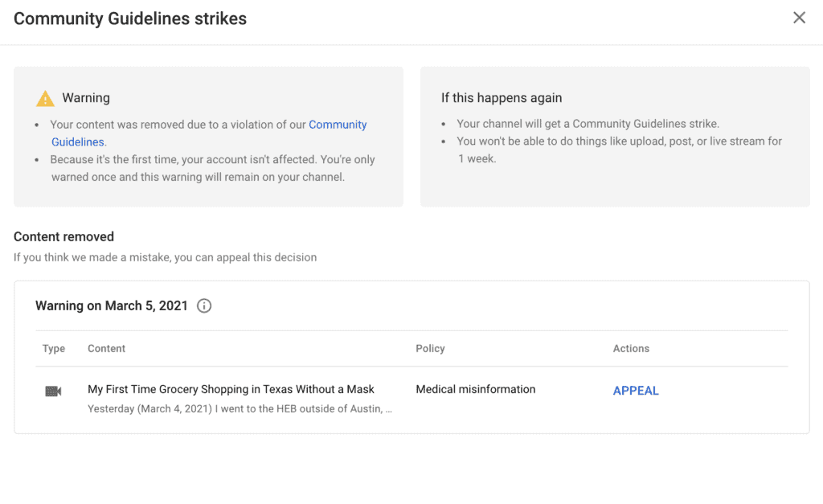Click the If this happens again heading
823x504 pixels.
click(x=501, y=97)
